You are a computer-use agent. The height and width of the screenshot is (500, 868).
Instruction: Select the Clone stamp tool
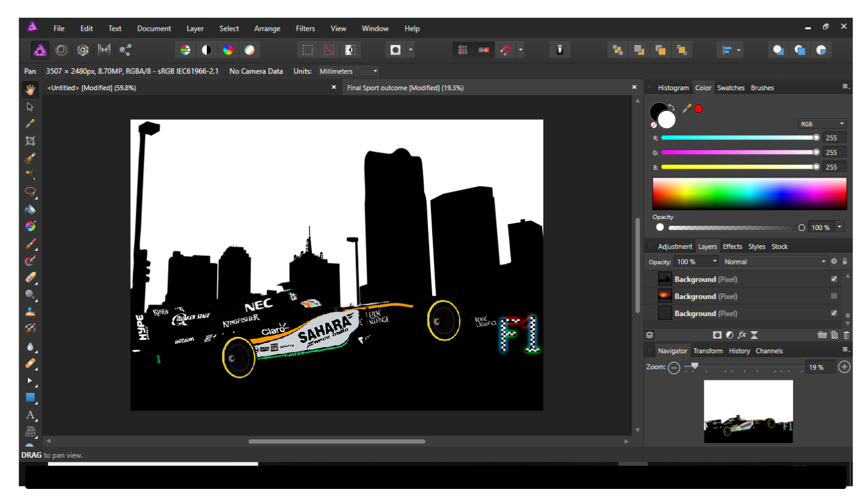click(30, 312)
